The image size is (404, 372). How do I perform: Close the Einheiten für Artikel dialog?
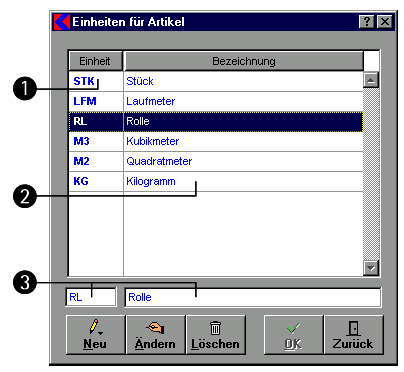(x=385, y=22)
